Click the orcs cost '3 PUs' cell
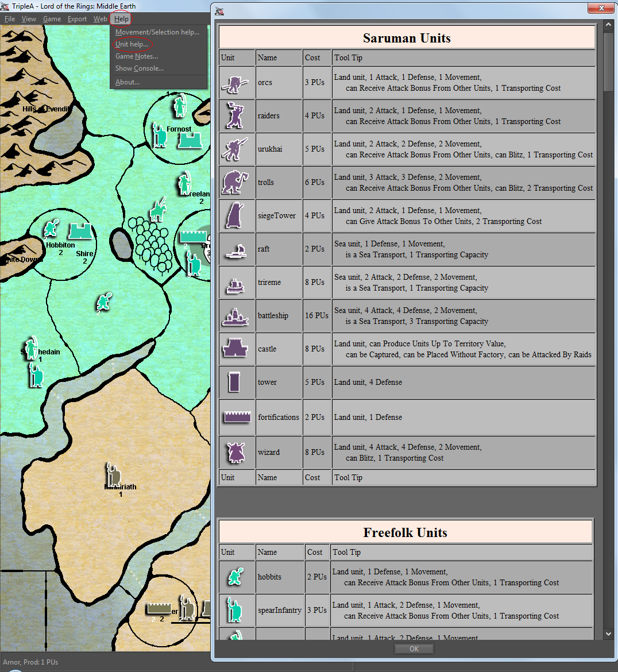Image resolution: width=618 pixels, height=672 pixels. tap(317, 83)
